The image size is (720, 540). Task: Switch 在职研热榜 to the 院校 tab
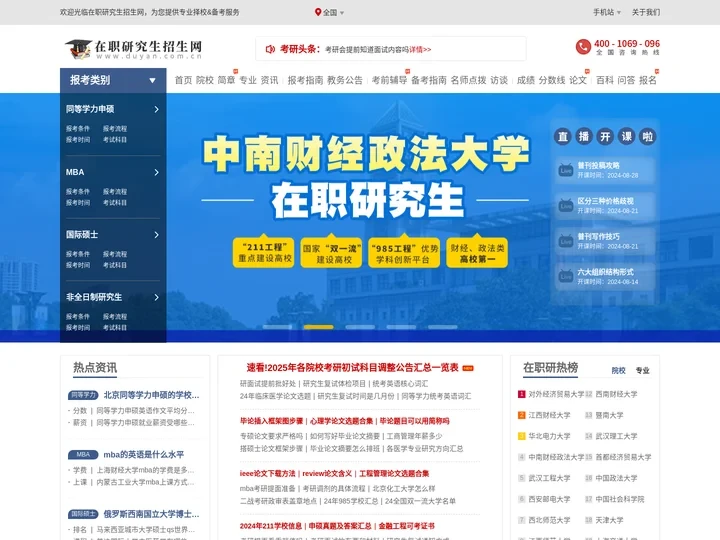tap(619, 371)
